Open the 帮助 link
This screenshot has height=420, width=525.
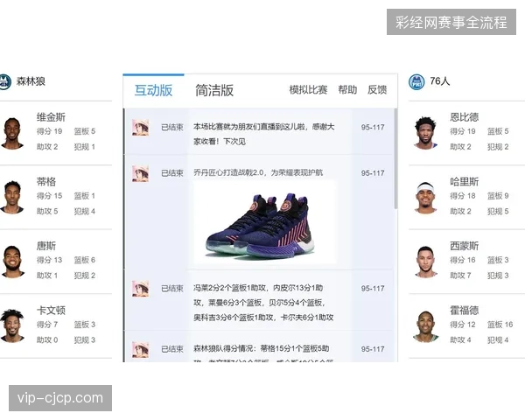click(347, 90)
